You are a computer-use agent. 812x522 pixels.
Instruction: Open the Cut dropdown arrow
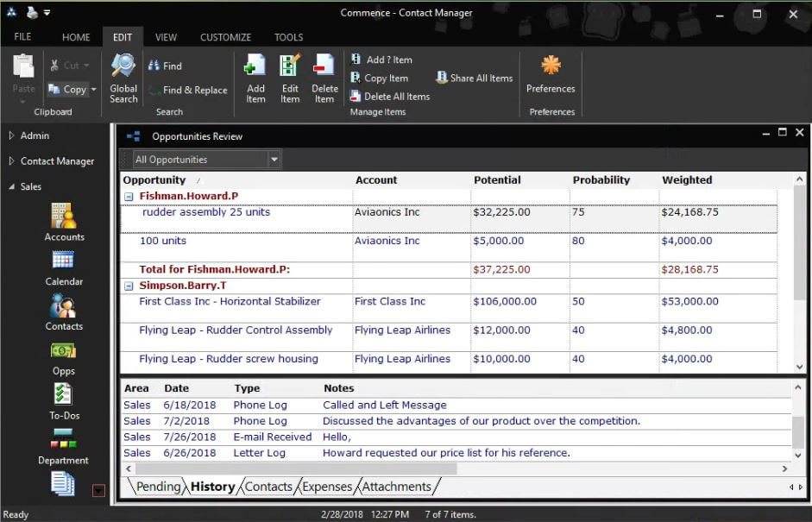click(x=86, y=66)
